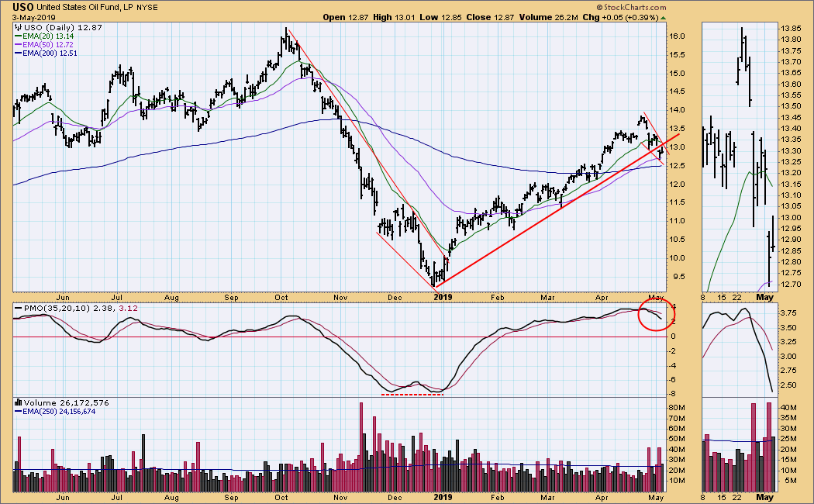This screenshot has height=504, width=814.
Task: Click the 2.50 label on the zoom PMO axis
Action: coord(788,385)
